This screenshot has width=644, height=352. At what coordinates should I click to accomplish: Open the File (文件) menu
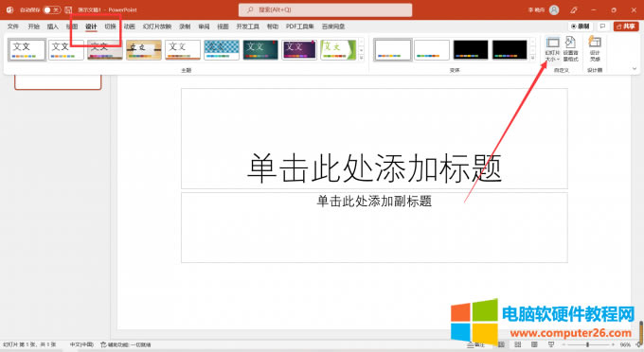coord(13,26)
